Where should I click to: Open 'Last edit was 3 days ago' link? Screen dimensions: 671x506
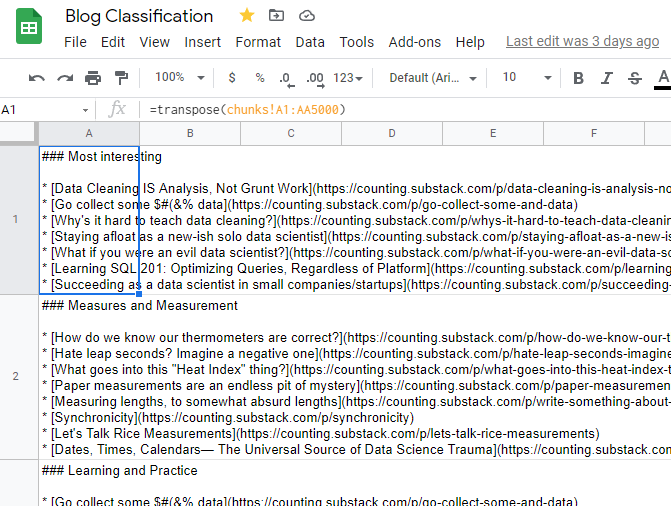point(582,42)
